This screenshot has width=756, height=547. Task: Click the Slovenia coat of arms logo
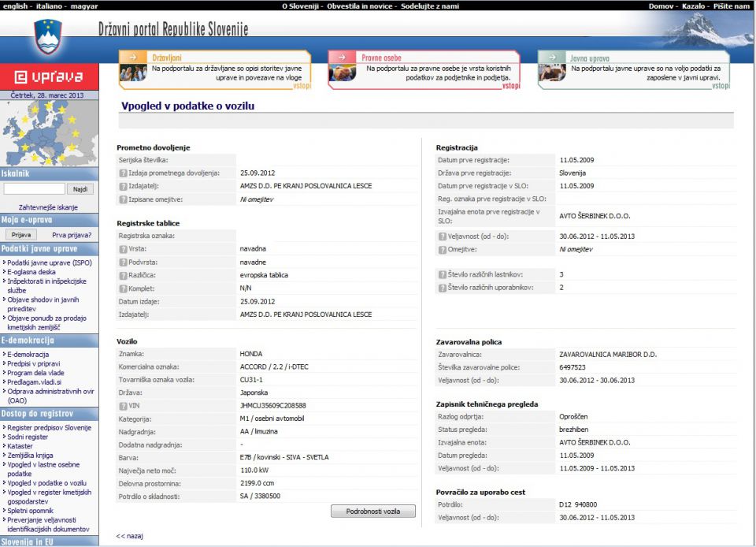(48, 37)
